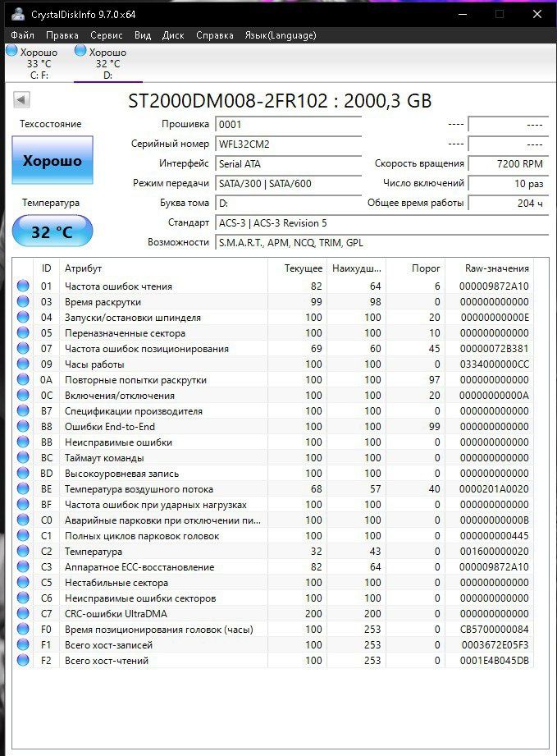Image resolution: width=557 pixels, height=756 pixels.
Task: Click the Порог column header
Action: coord(416,268)
